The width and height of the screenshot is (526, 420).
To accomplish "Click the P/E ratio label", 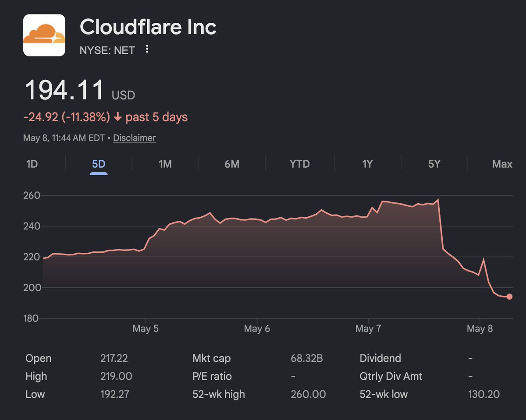I will [x=212, y=376].
